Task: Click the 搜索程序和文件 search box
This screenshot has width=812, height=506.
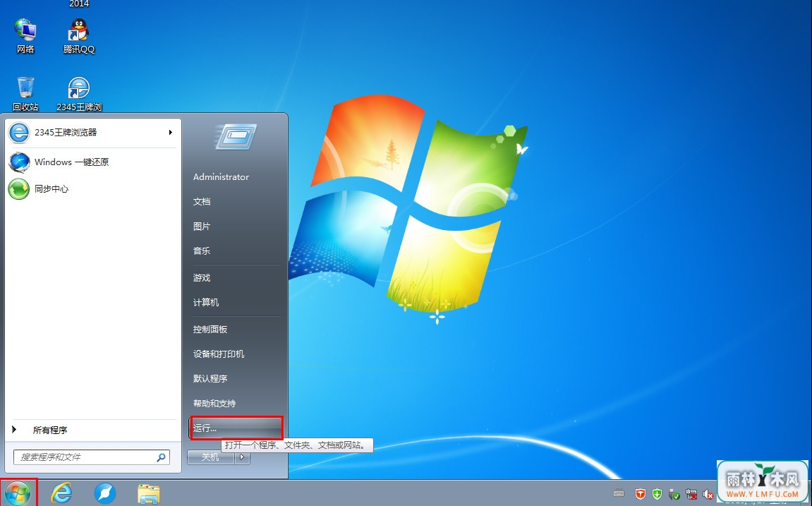Action: point(92,457)
